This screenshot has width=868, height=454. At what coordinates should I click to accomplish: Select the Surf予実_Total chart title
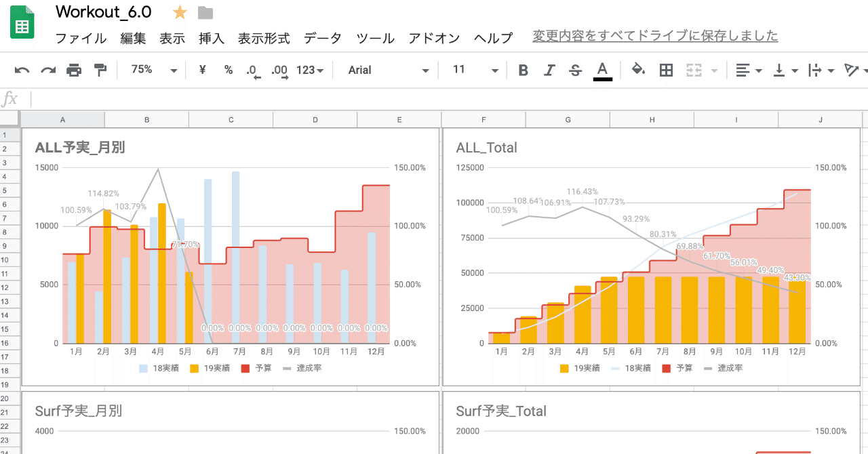click(x=501, y=411)
